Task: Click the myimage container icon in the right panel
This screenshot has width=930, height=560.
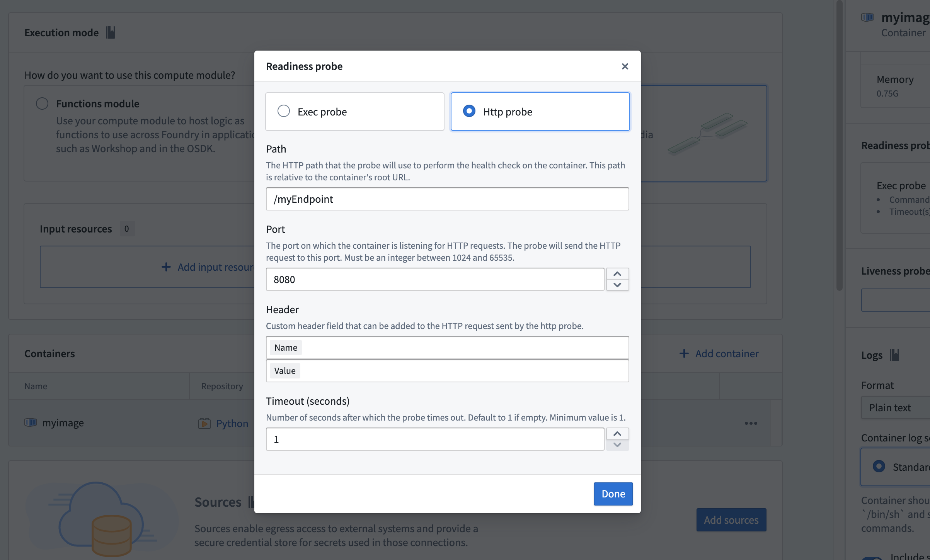Action: (x=868, y=17)
